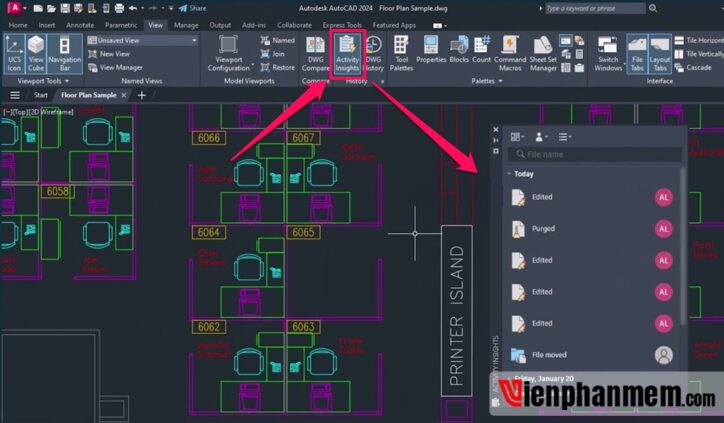Switch to the Start file tab
Screen dimensions: 724x423
coord(41,95)
